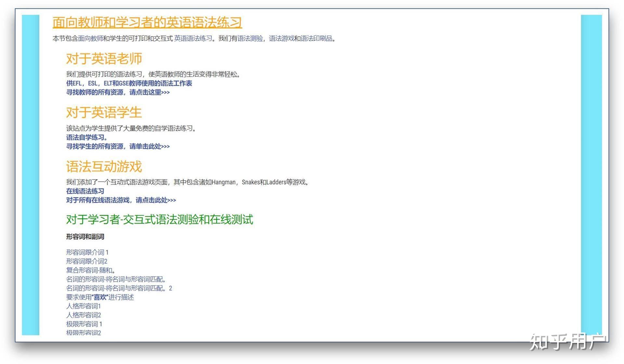Open the 面向教师和学习者的英语语法练习 heading link
The width and height of the screenshot is (624, 364).
pyautogui.click(x=147, y=23)
